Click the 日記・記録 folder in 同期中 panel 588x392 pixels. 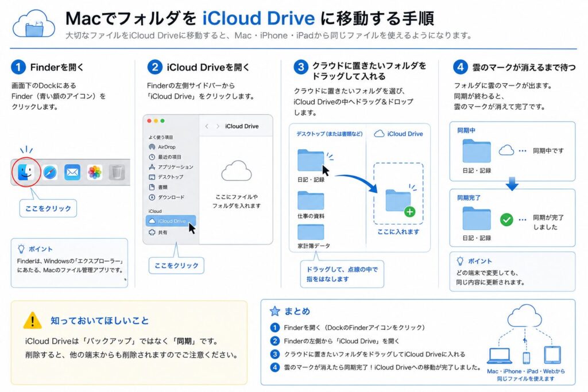(x=476, y=150)
